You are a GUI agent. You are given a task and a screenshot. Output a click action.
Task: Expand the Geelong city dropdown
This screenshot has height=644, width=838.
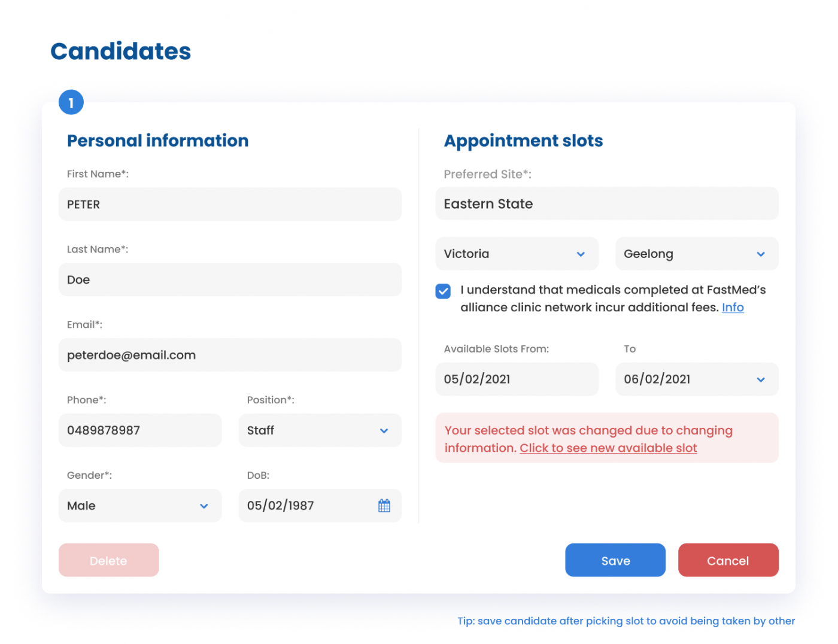(x=696, y=254)
